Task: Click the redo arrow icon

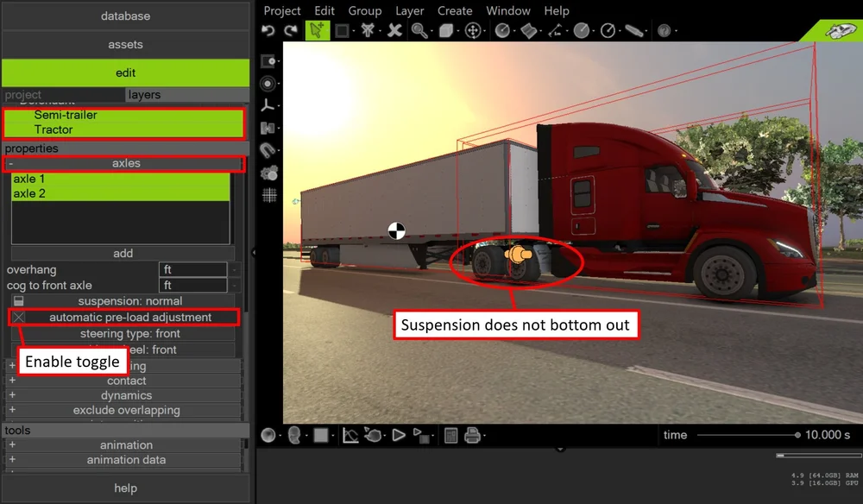Action: pyautogui.click(x=291, y=31)
